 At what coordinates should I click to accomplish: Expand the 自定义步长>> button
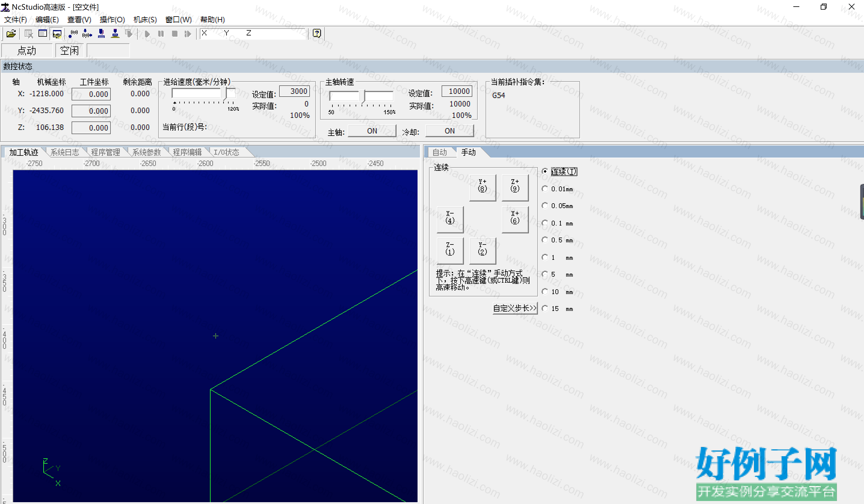[515, 308]
